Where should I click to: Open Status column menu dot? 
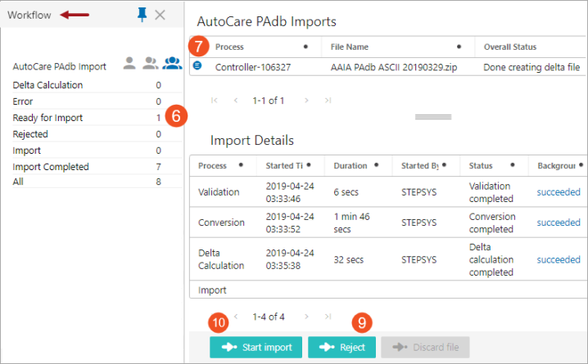[x=513, y=164]
